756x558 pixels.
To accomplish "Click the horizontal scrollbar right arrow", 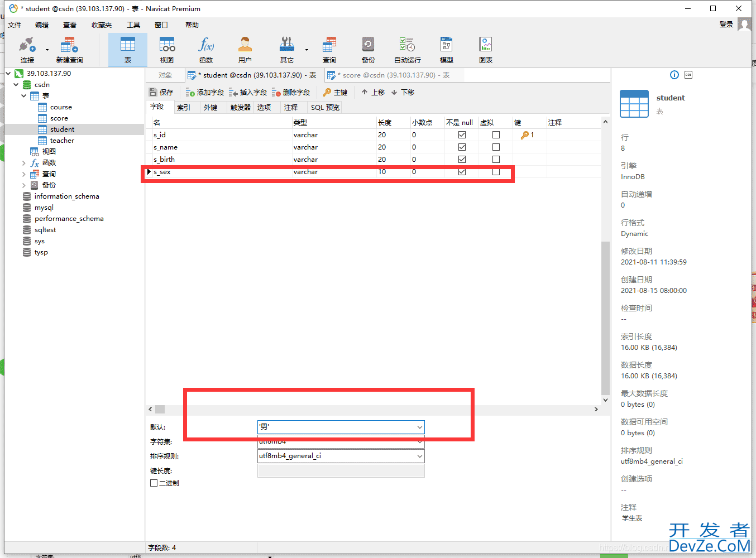I will point(596,410).
